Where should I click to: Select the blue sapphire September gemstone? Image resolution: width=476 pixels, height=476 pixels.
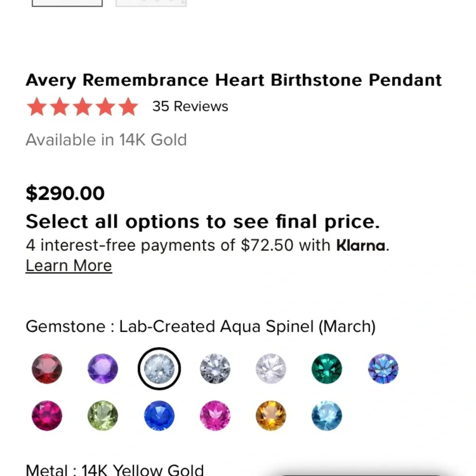pos(159,416)
